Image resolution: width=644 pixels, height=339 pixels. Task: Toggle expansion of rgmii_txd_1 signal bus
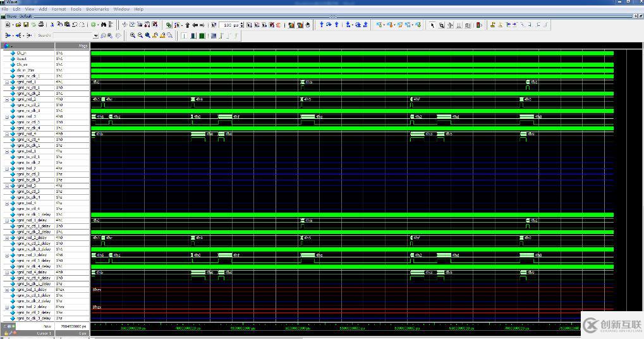(x=7, y=151)
